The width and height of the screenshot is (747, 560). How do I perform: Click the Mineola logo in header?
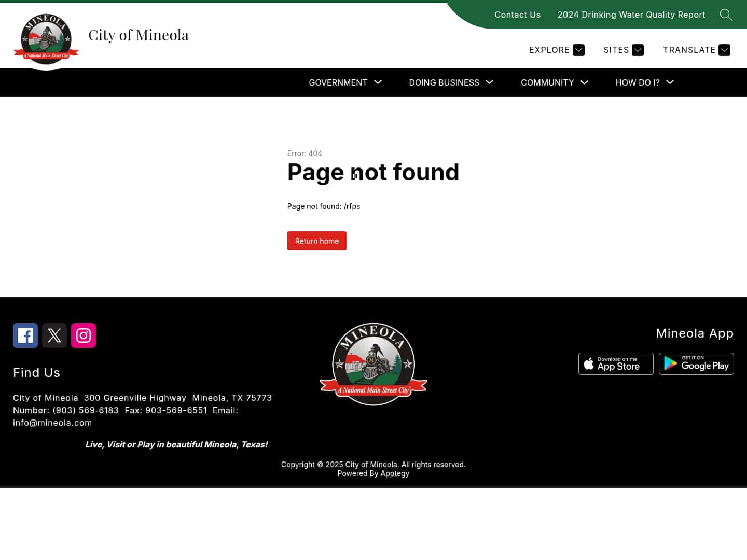pos(46,39)
